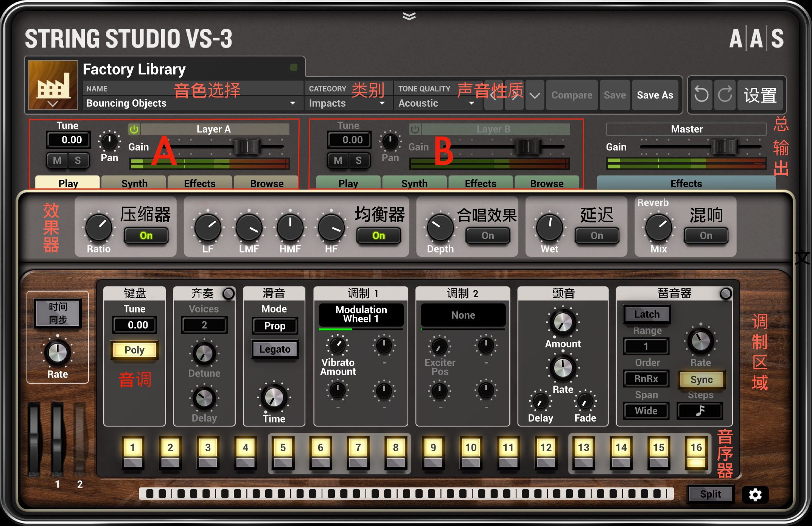Click the Layer B Gain slider handle

click(x=527, y=146)
